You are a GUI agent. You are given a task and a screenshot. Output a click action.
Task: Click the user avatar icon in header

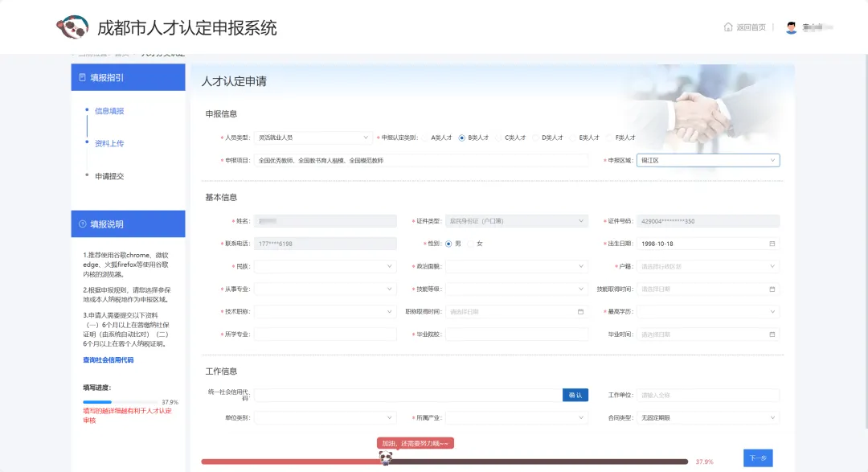click(791, 27)
